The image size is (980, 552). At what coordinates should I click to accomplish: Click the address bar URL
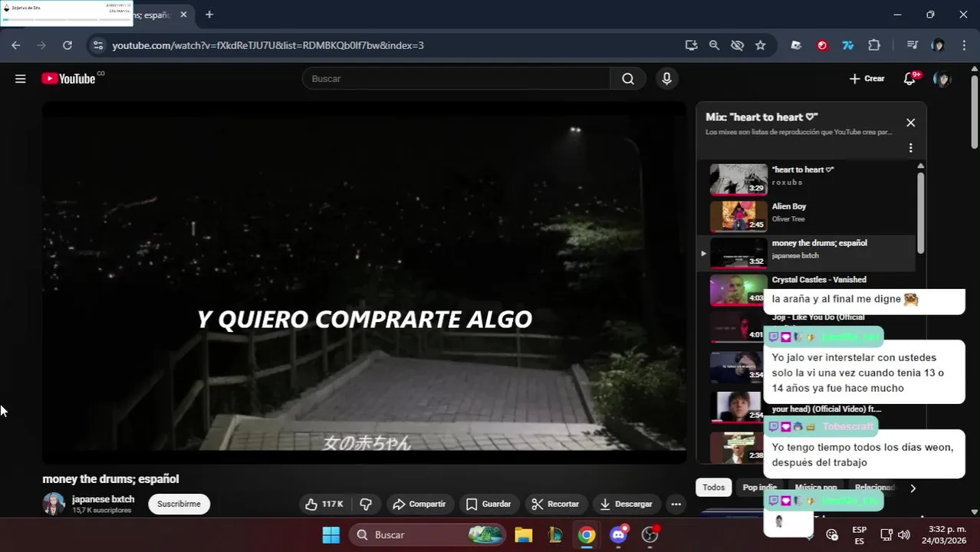[268, 45]
